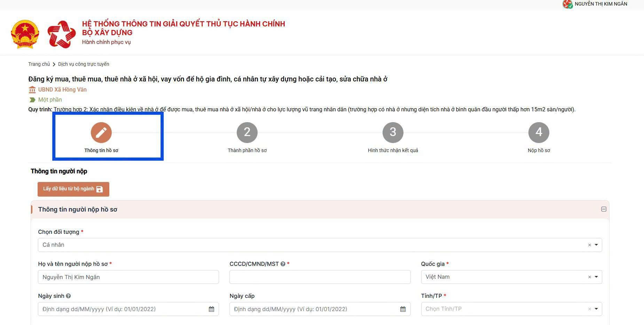Collapse the Thông tin người nộp hồ sơ section
The image size is (644, 325).
point(604,209)
